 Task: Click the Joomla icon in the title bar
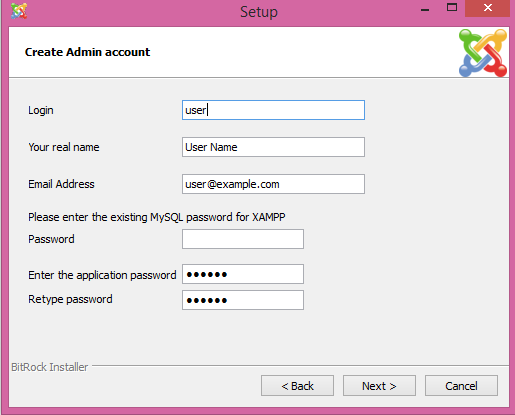click(19, 10)
